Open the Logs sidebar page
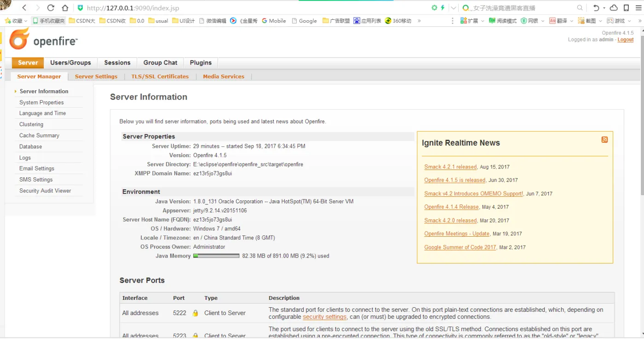This screenshot has height=339, width=644. tap(25, 158)
